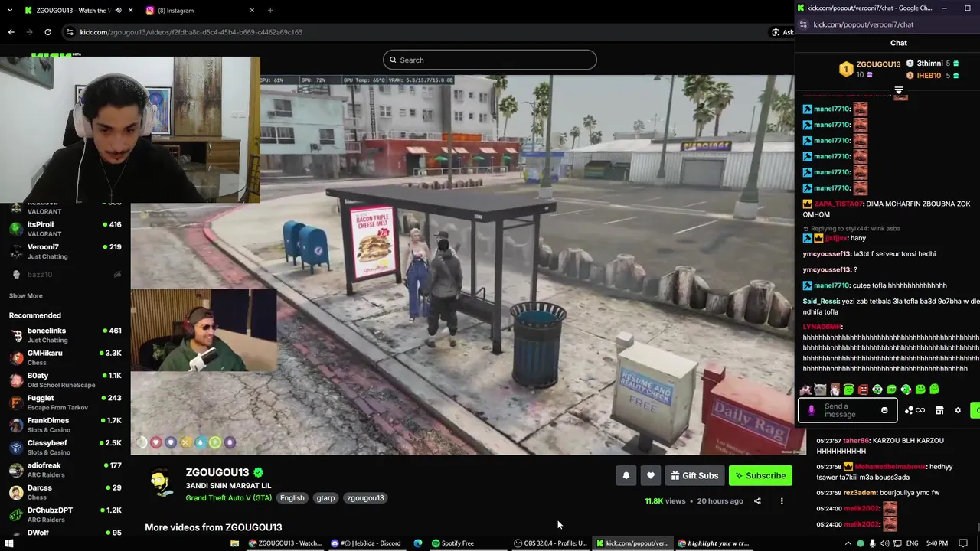980x551 pixels.
Task: Click the green chat send button
Action: point(975,411)
